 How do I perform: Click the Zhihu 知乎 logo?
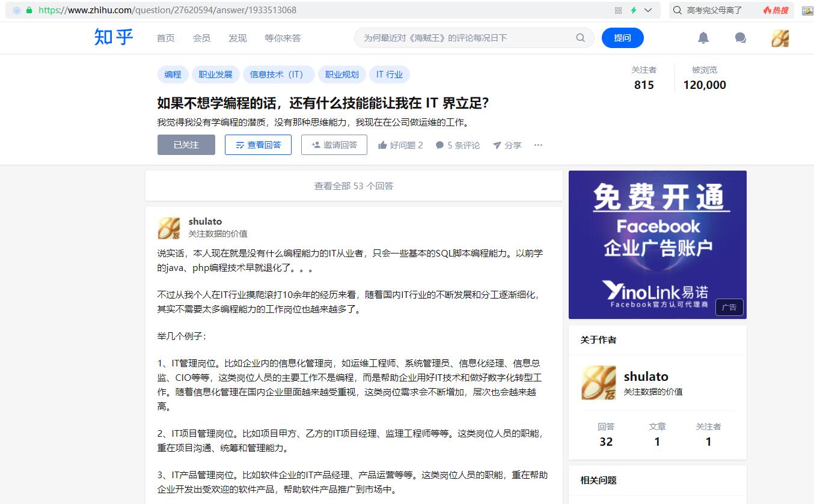click(x=114, y=37)
